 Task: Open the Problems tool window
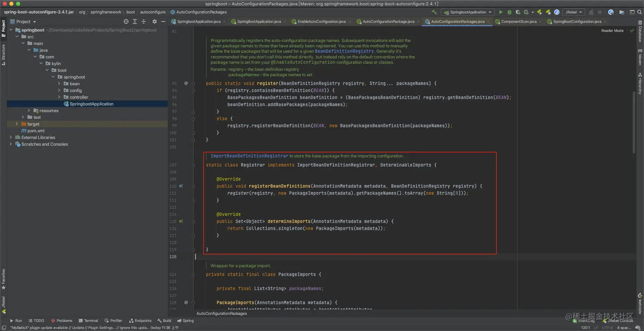[x=62, y=320]
